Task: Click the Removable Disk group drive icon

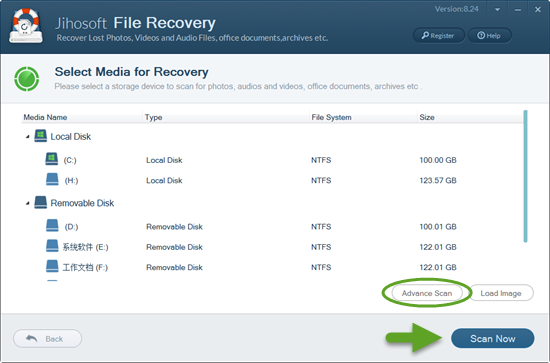Action: tap(40, 202)
